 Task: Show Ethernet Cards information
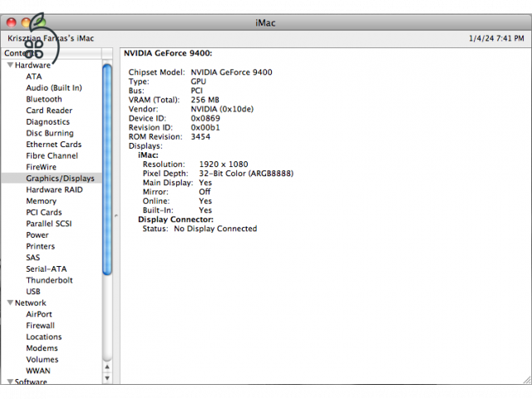[x=54, y=144]
